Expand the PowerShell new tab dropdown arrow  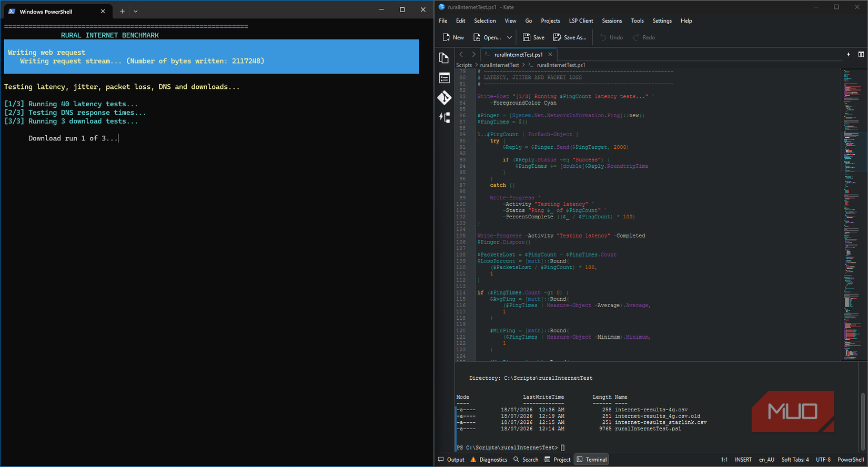136,11
